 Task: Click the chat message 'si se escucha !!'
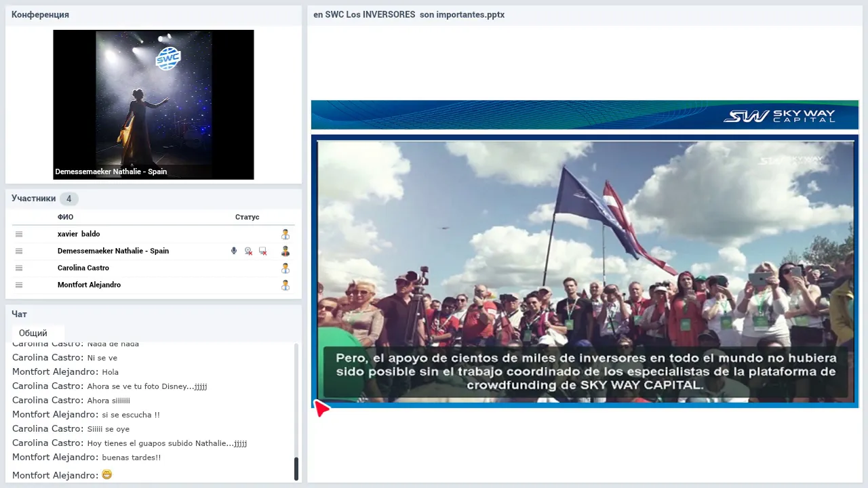131,415
